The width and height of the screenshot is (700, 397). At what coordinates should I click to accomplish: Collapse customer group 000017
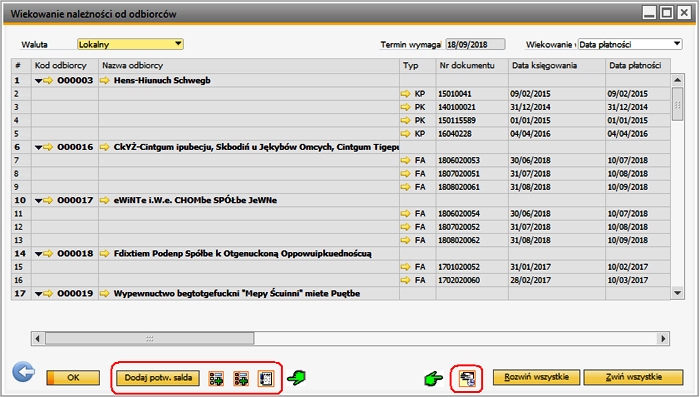38,201
